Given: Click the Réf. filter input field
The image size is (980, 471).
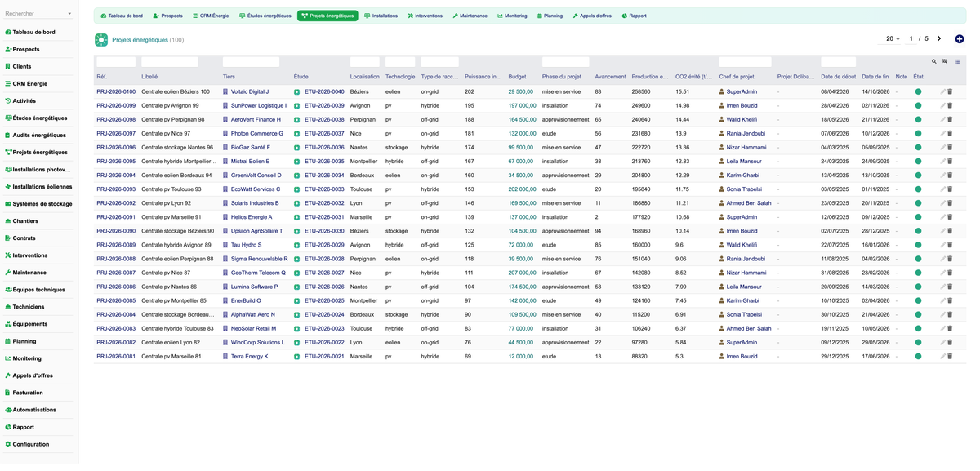Looking at the screenshot, I should click(116, 62).
